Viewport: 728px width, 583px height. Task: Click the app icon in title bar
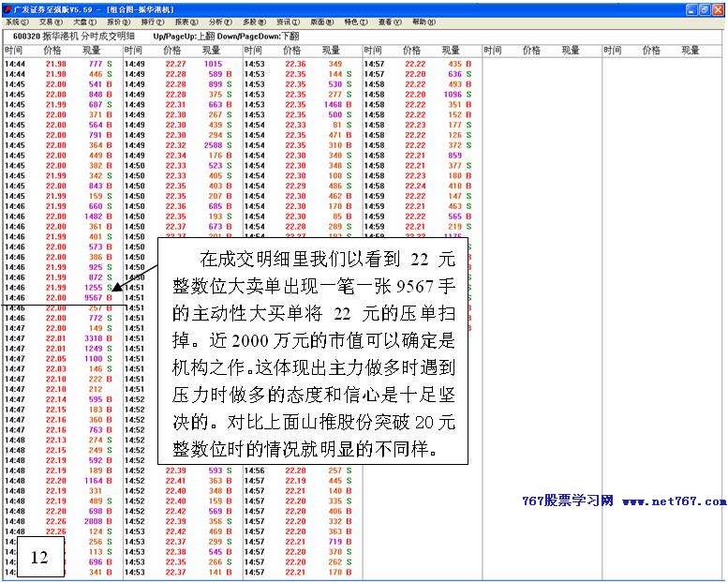7,9
